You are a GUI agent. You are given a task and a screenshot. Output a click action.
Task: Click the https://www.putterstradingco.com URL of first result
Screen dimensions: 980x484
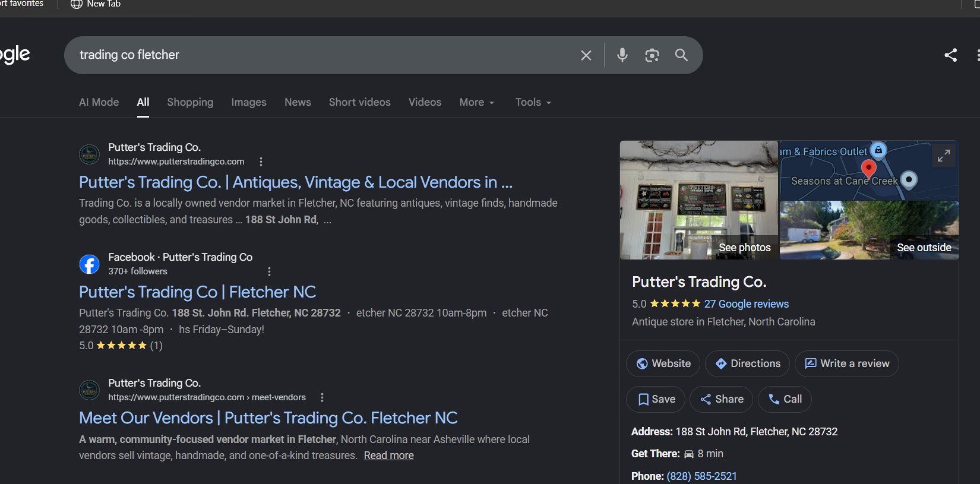tap(176, 162)
